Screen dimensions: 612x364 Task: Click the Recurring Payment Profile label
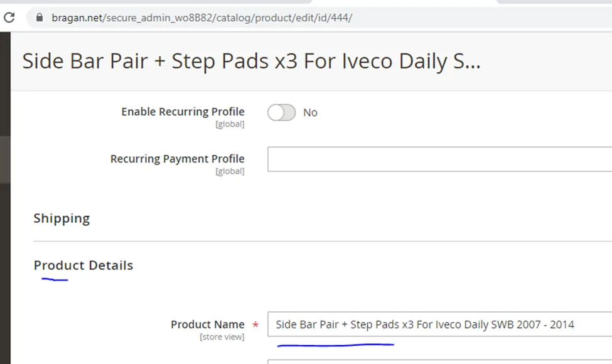pos(177,159)
